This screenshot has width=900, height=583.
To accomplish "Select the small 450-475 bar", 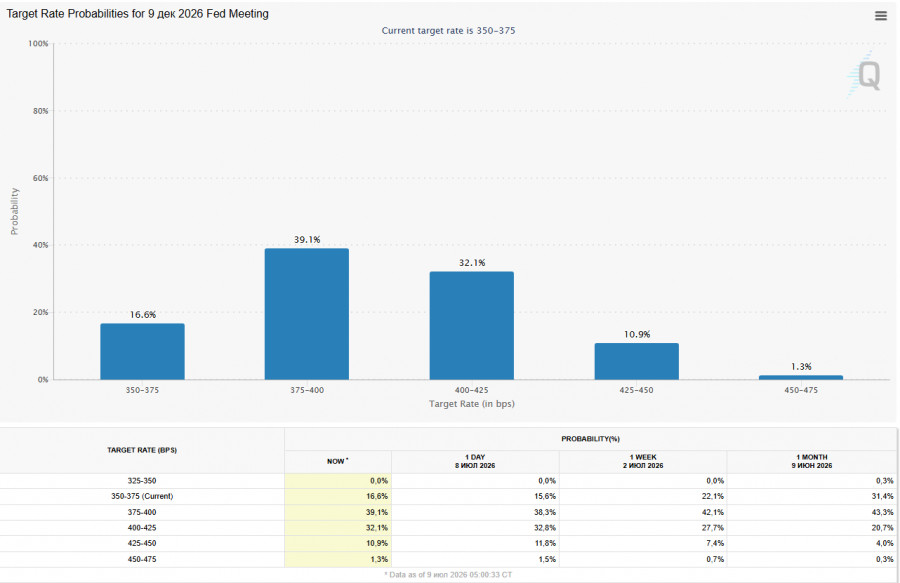I will tap(801, 378).
